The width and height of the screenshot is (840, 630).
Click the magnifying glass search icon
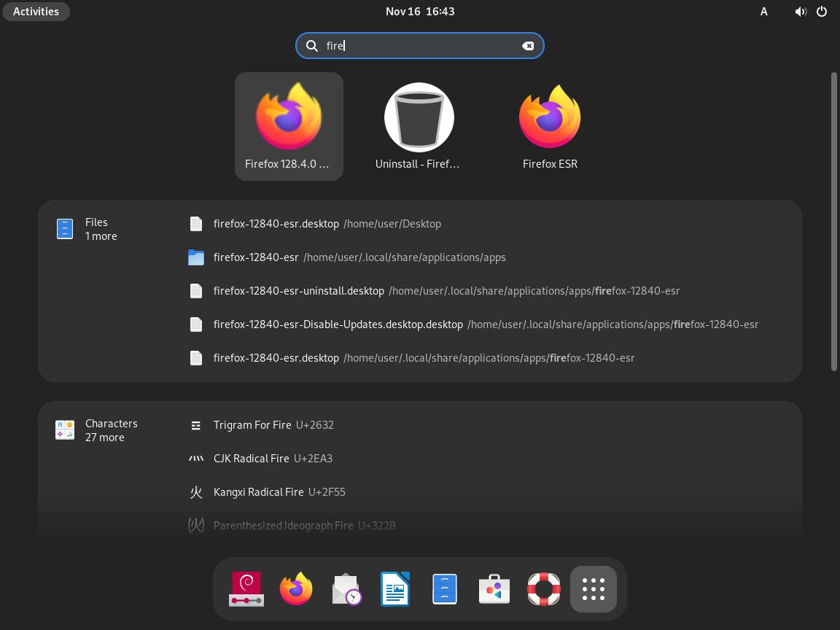tap(312, 45)
